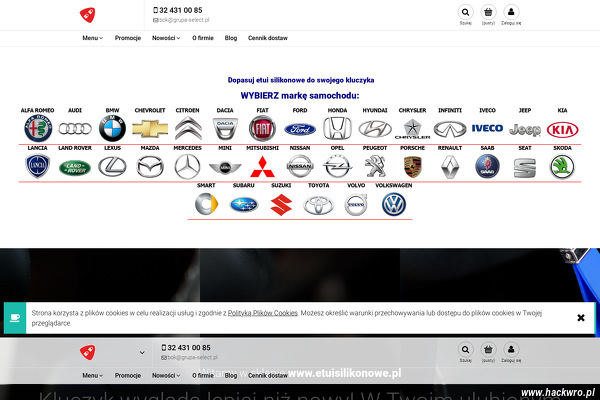Viewport: 600px width, 400px height.
Task: Choose the Volvo logo
Action: click(356, 204)
